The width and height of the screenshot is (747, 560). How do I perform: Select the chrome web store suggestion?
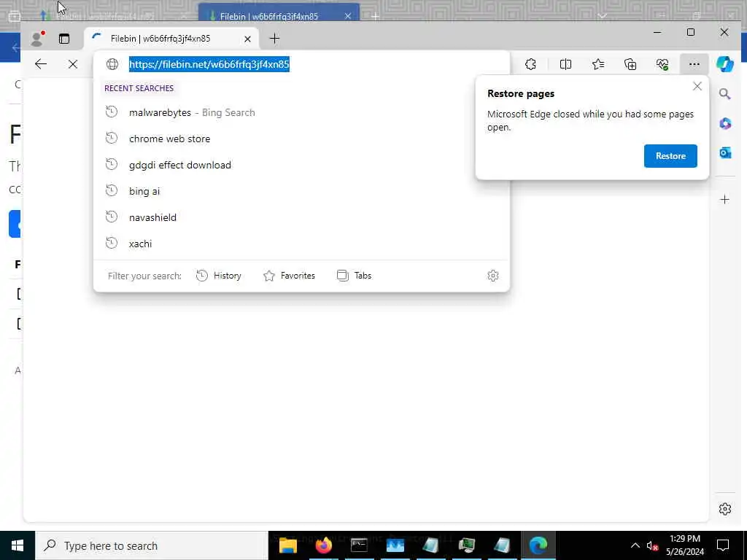pos(301,139)
